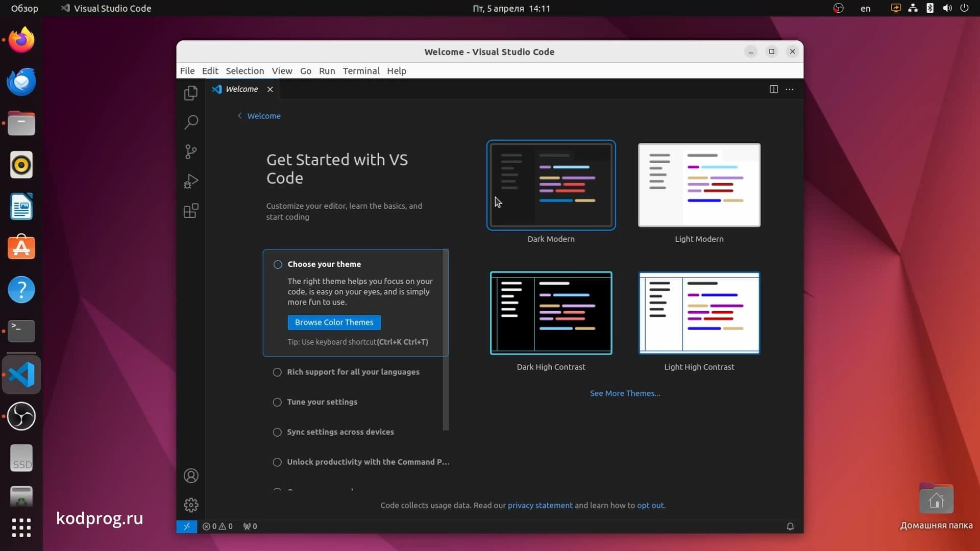Click the Visual Studio Code dock icon
The width and height of the screenshot is (980, 551).
(x=21, y=375)
